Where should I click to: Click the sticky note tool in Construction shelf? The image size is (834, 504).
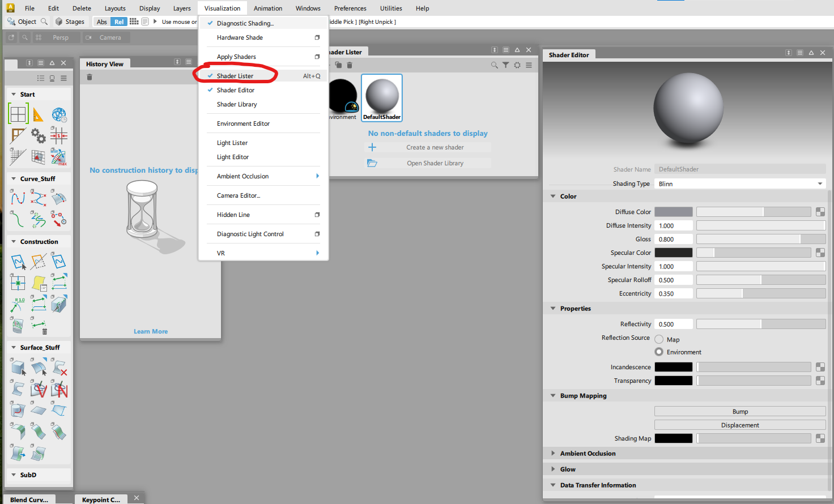click(x=39, y=283)
